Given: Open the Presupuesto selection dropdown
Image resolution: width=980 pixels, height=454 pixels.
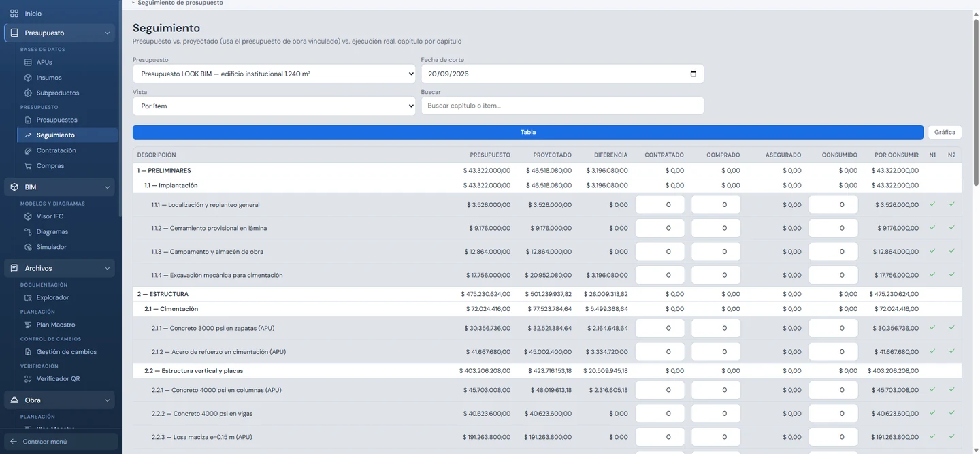Looking at the screenshot, I should (274, 74).
